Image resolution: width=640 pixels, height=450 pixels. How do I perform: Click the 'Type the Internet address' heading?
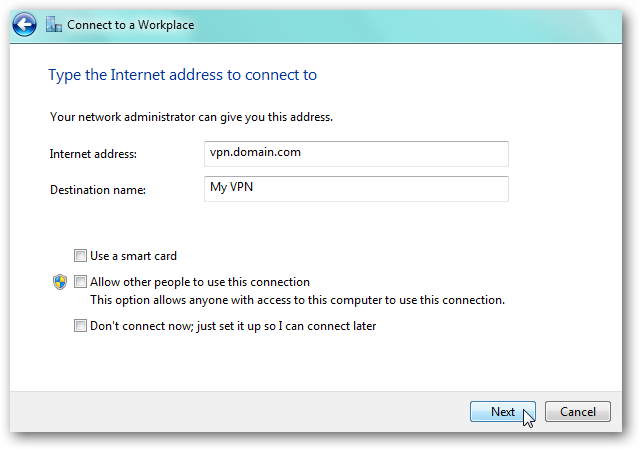coord(183,75)
